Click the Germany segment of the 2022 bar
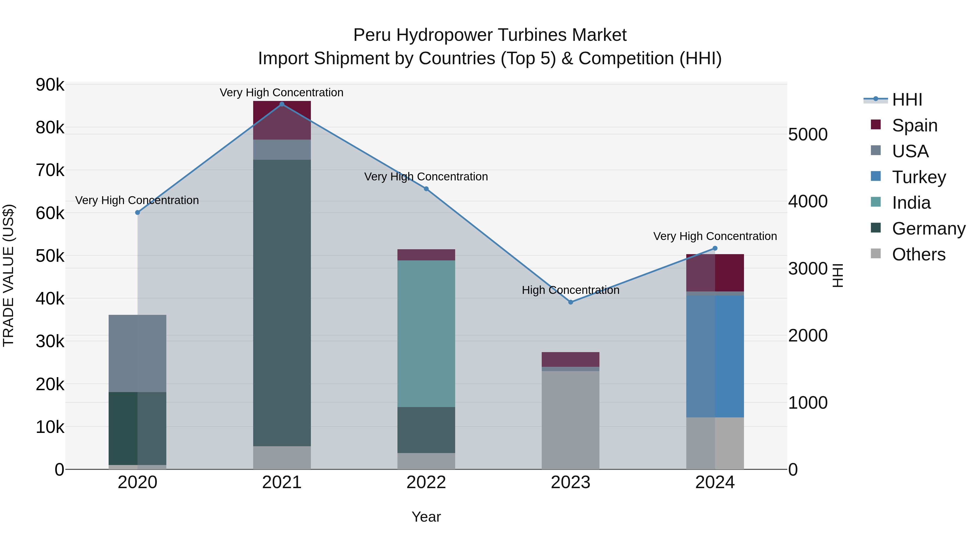Image resolution: width=980 pixels, height=551 pixels. point(426,430)
